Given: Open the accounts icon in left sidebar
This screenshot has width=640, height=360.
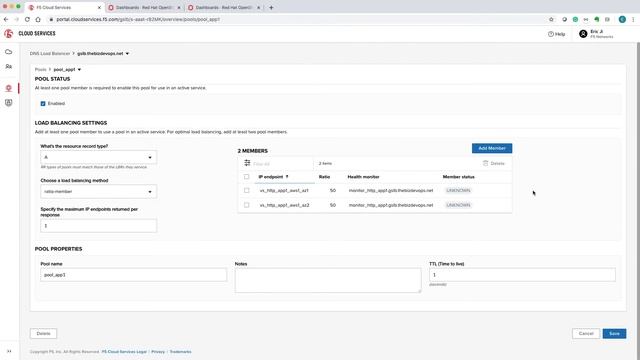Looking at the screenshot, I should pyautogui.click(x=9, y=67).
